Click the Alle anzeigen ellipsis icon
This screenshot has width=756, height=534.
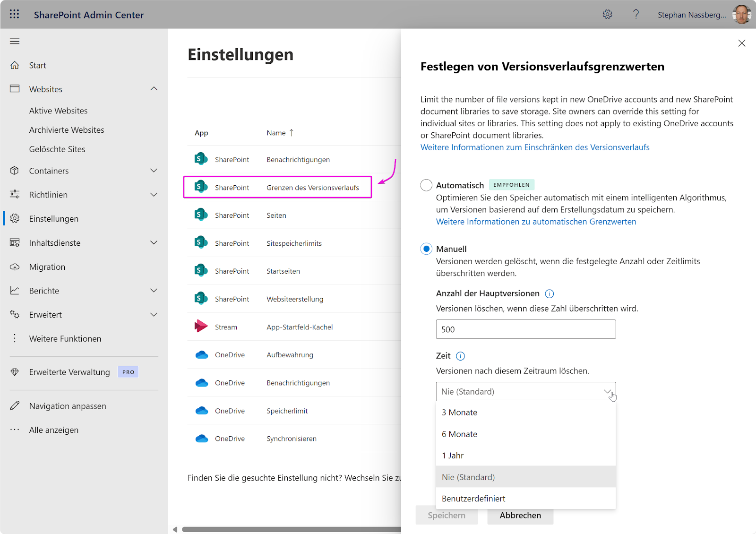click(x=15, y=430)
